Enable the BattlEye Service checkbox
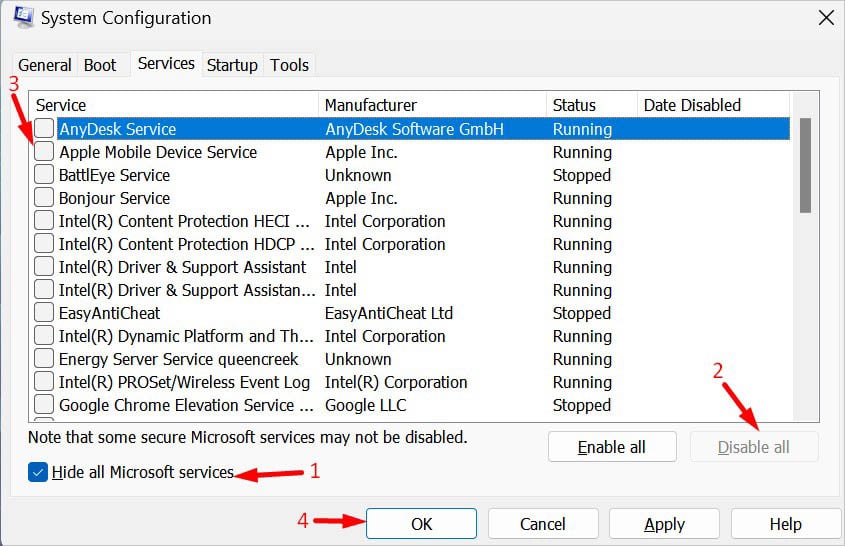This screenshot has width=845, height=546. point(45,175)
